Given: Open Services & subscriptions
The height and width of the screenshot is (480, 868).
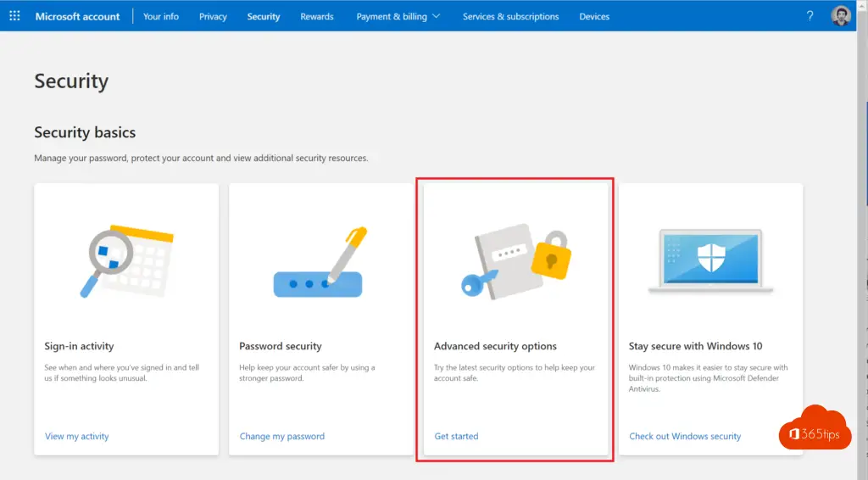Looking at the screenshot, I should pyautogui.click(x=510, y=17).
